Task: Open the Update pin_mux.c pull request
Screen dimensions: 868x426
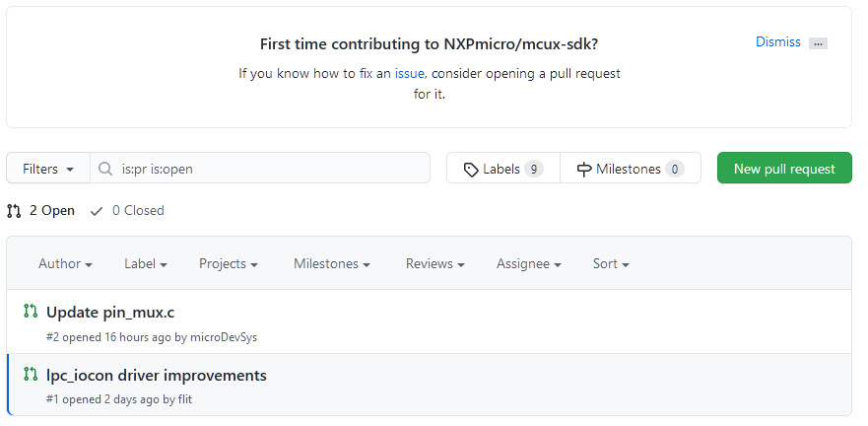Action: (x=110, y=313)
